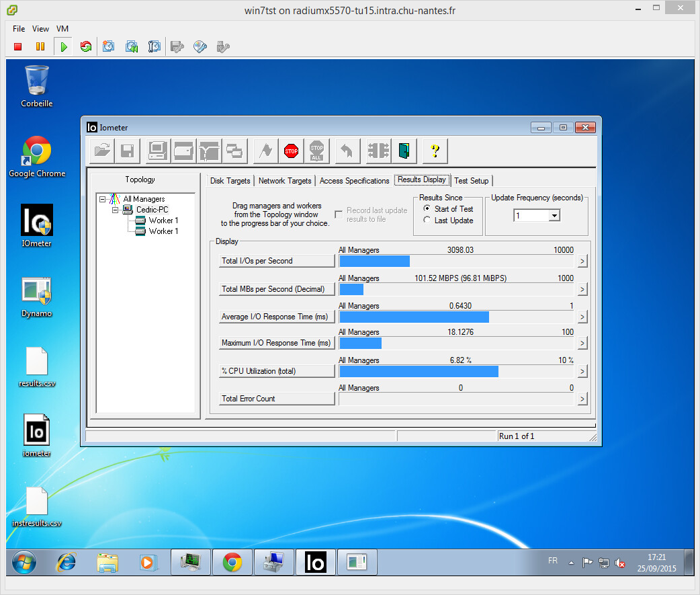Open the Update Frequency dropdown
Screen dimensions: 700x595
click(x=554, y=216)
